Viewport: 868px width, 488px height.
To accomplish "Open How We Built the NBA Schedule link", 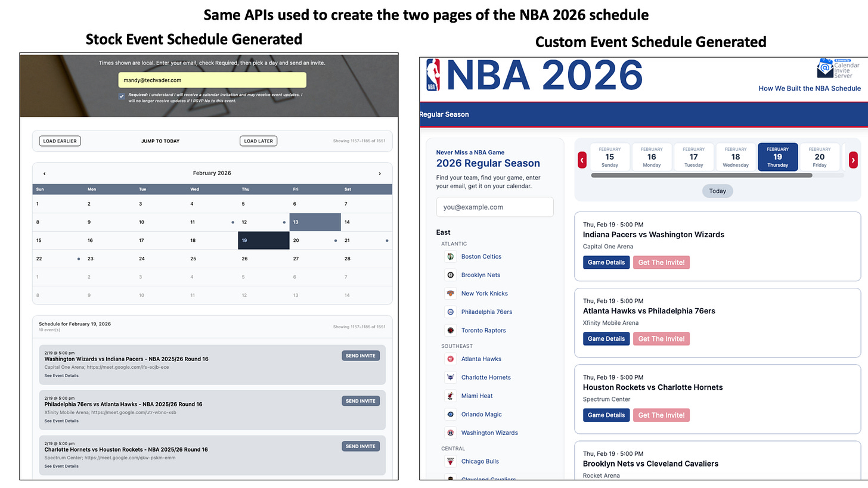I will pos(810,88).
